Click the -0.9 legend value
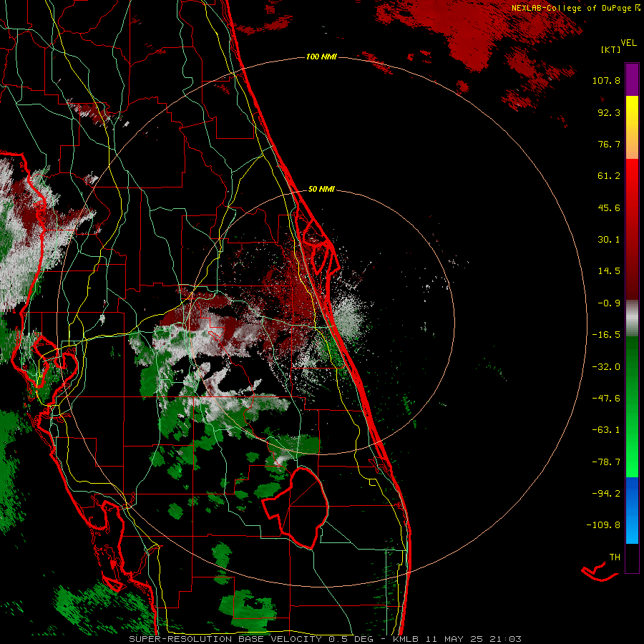This screenshot has height=644, width=644. 609,303
